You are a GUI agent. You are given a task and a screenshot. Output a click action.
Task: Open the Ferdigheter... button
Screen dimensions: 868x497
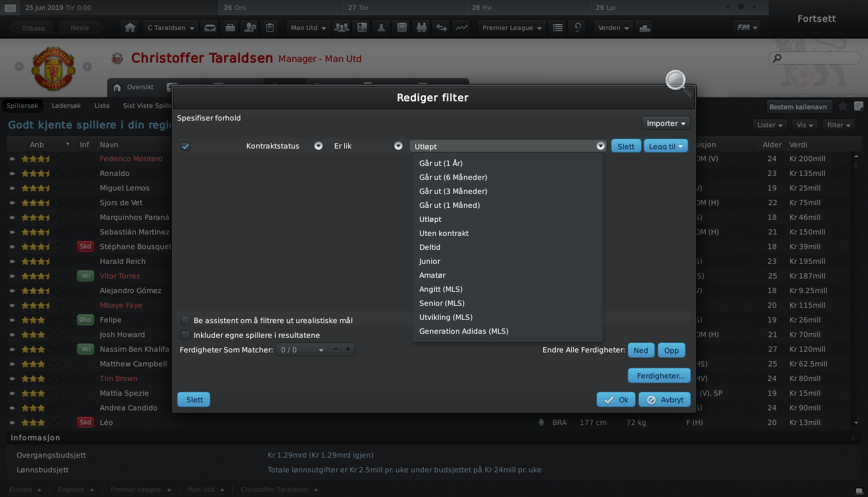point(659,376)
